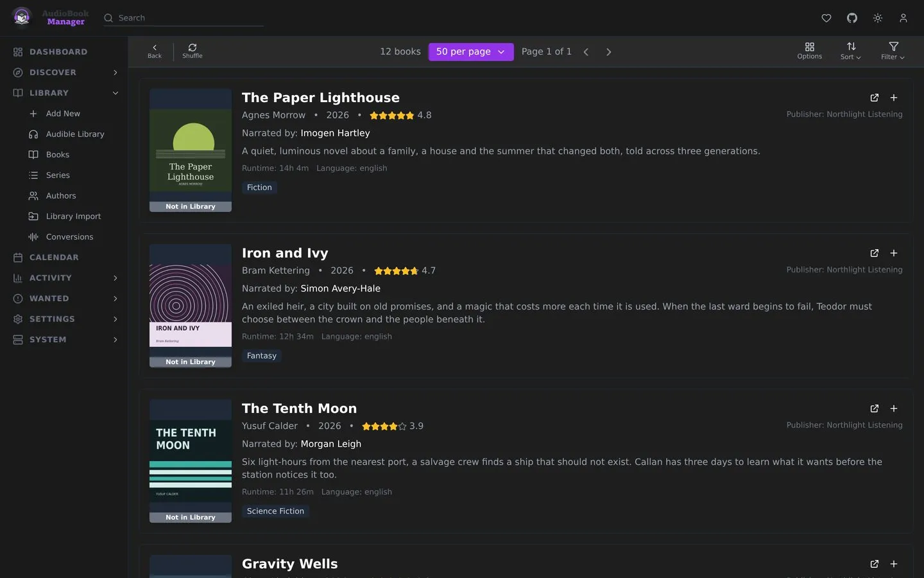This screenshot has height=578, width=924.
Task: Expand the System sidebar section
Action: [x=64, y=339]
